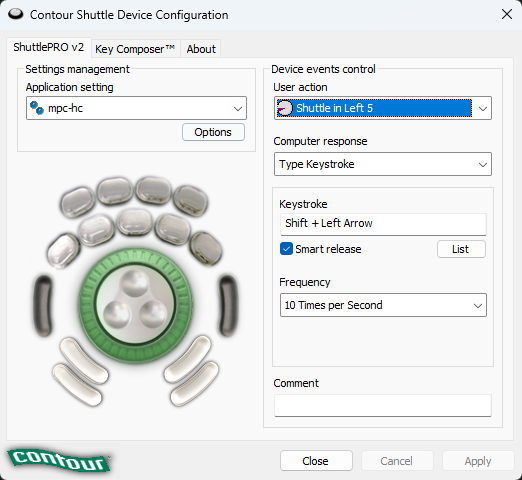Expand the Frequency 10 Times per Second dropdown
This screenshot has width=522, height=480.
click(383, 305)
